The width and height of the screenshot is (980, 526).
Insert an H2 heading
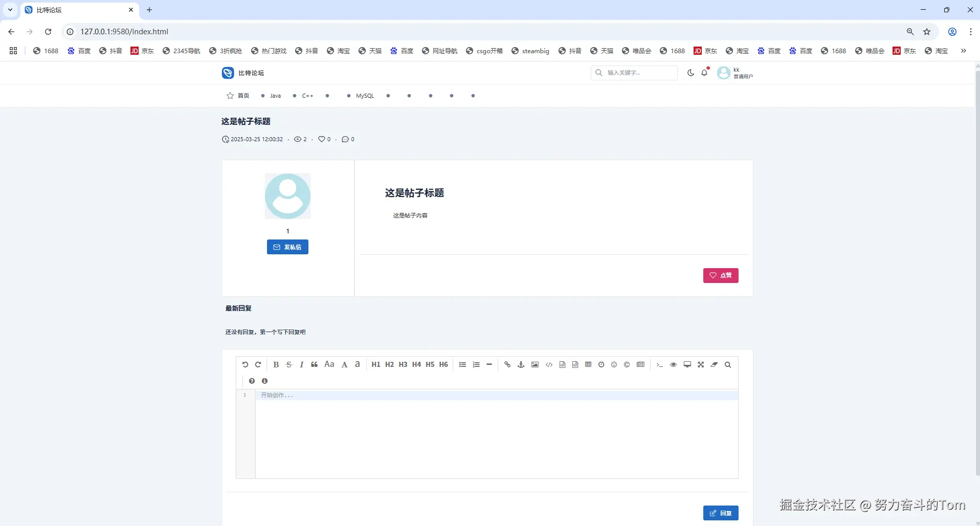click(x=390, y=365)
